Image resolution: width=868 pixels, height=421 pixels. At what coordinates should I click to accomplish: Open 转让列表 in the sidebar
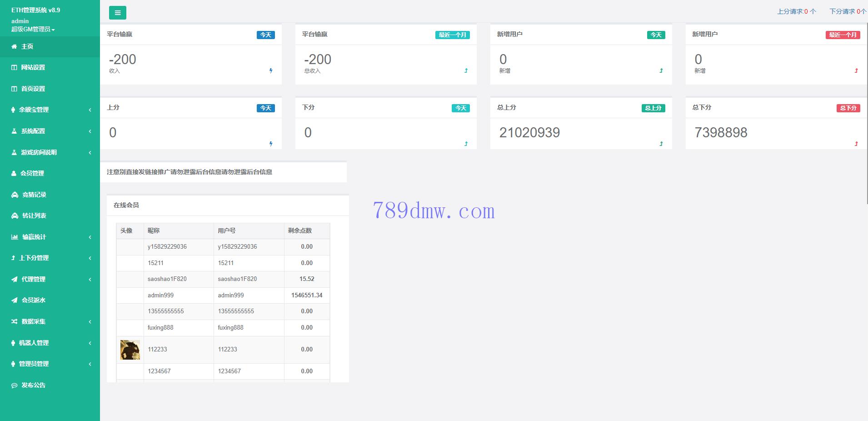click(34, 216)
